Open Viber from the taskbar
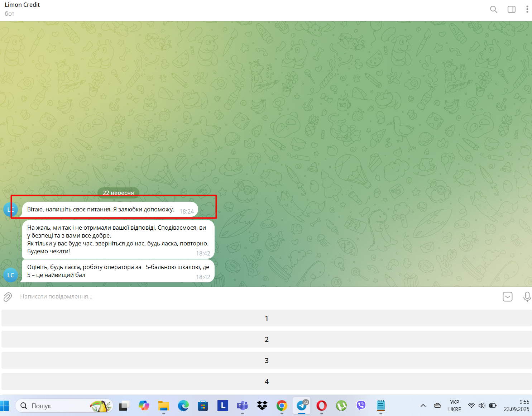 coord(361,406)
